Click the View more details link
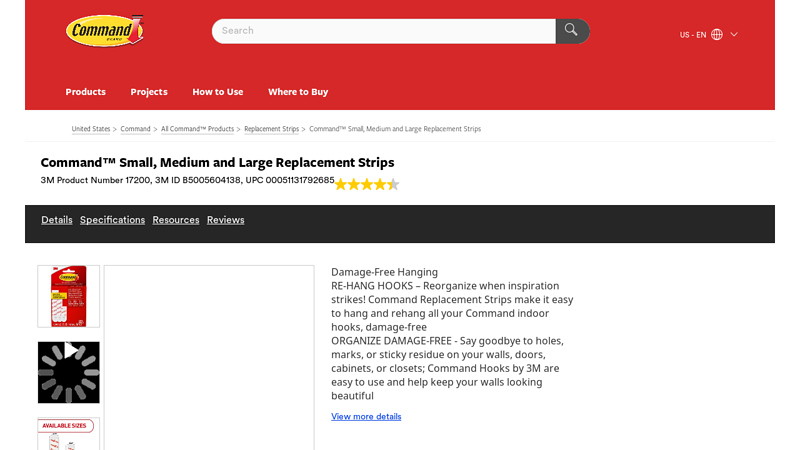The width and height of the screenshot is (800, 450). pos(366,417)
